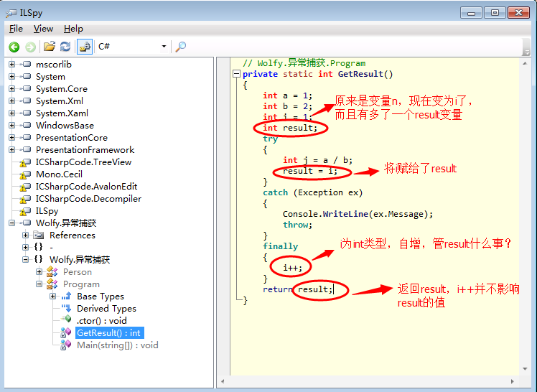This screenshot has height=392, width=537.
Task: Expand the PresentationFramework assembly node
Action: pyautogui.click(x=11, y=149)
